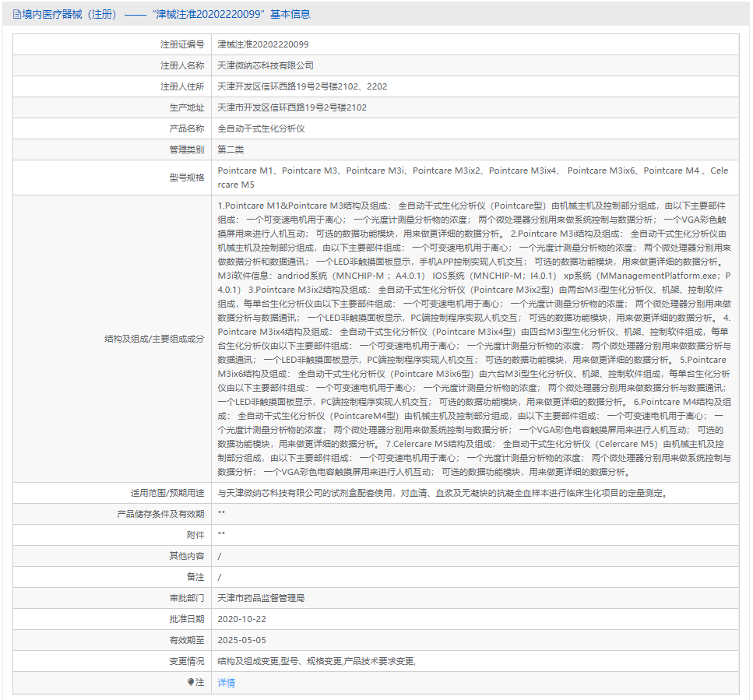Click the dots value in the 附件 row
Viewport: 753px width, 700px height.
[221, 533]
